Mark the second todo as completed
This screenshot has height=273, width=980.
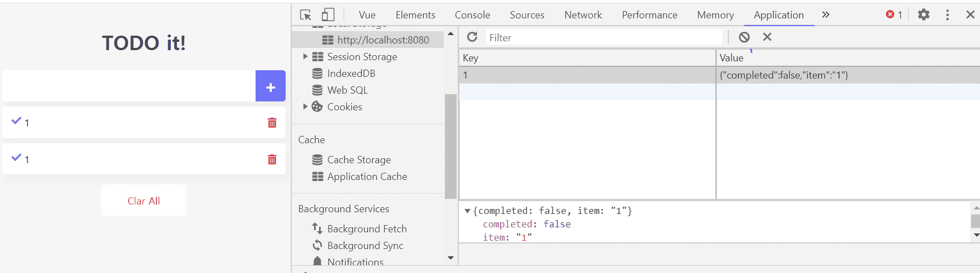[x=16, y=158]
